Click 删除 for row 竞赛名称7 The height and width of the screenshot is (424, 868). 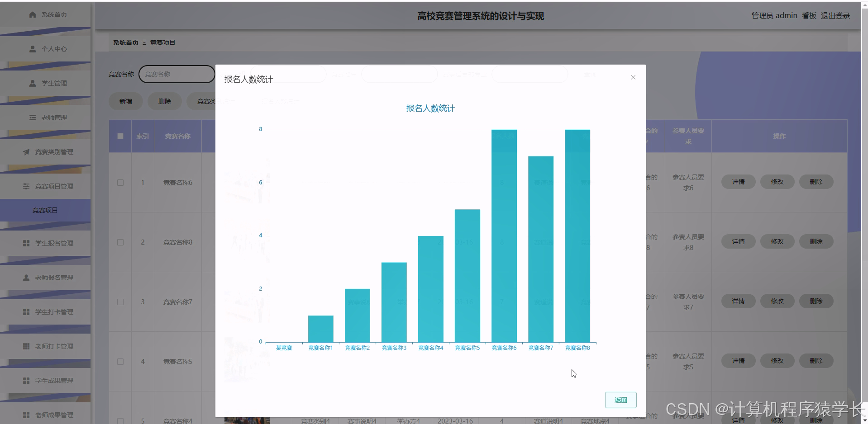coord(816,301)
